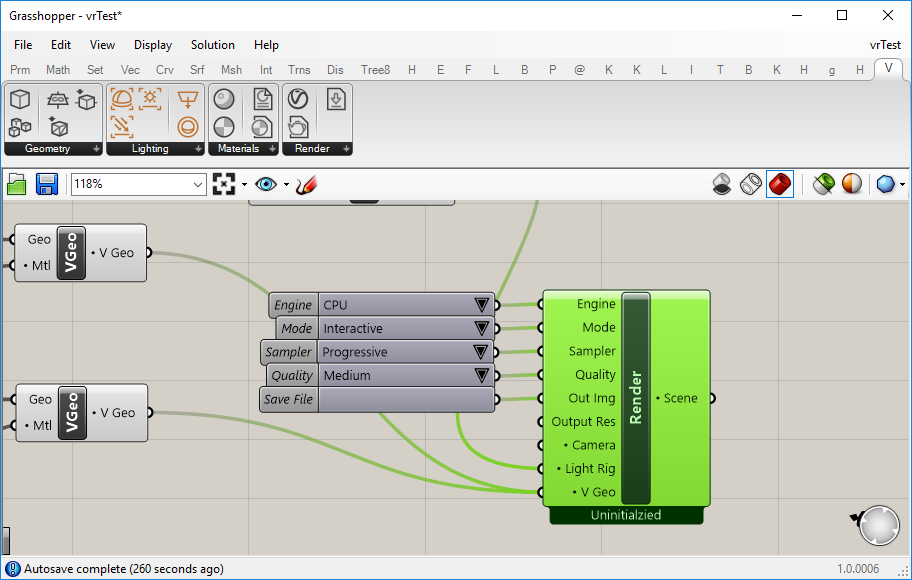Image resolution: width=912 pixels, height=580 pixels.
Task: Toggle wireframe preview mode icon
Action: coord(751,184)
